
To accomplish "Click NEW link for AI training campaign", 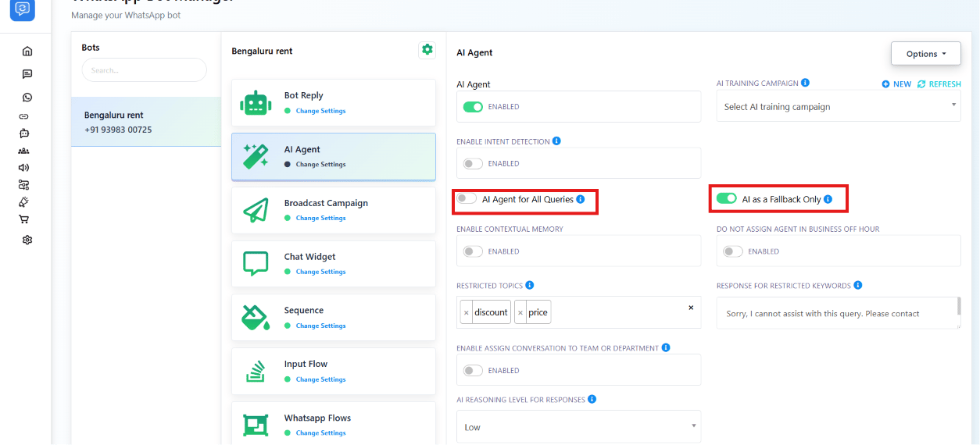I will point(896,84).
